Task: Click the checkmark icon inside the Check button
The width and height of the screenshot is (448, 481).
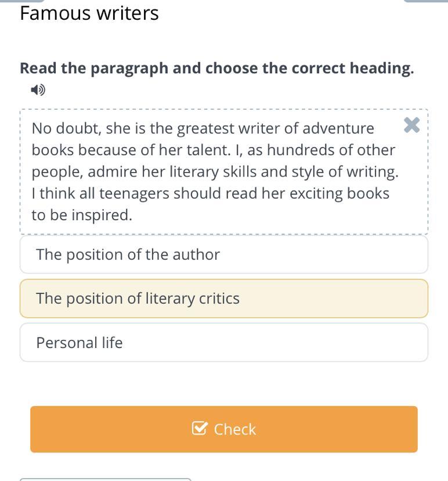Action: 200,428
